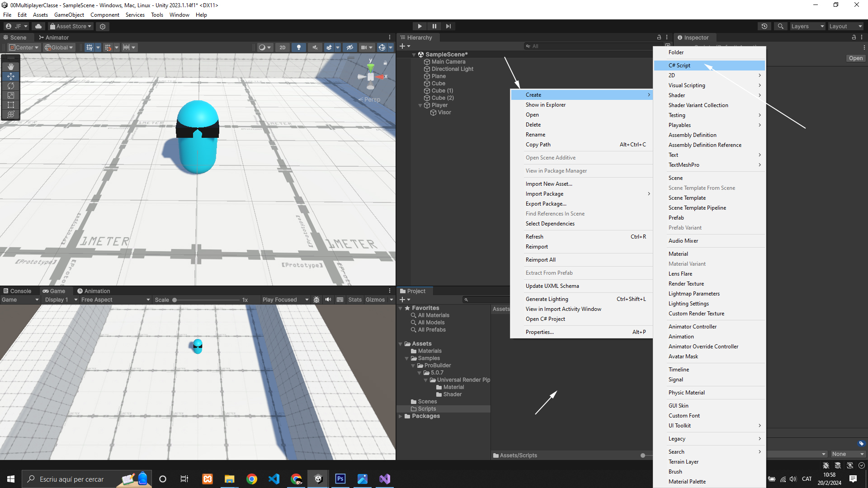The image size is (868, 488).
Task: Collapse the Player object in Hierarchy
Action: [420, 105]
